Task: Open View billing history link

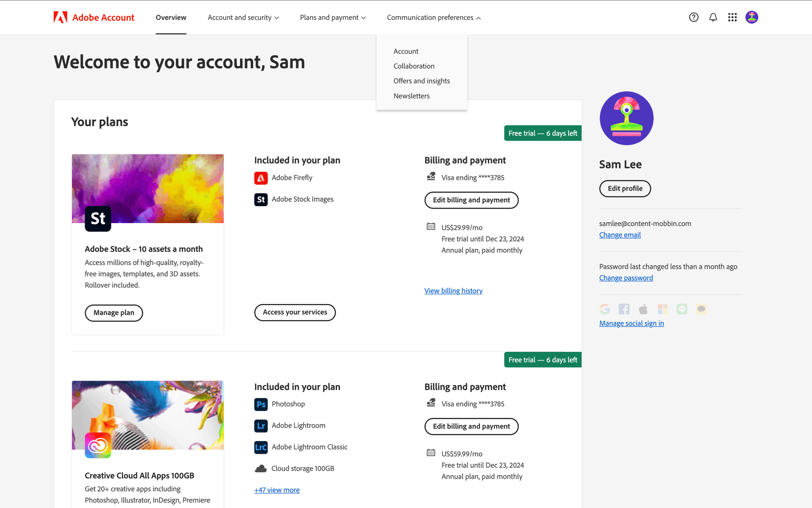Action: 453,291
